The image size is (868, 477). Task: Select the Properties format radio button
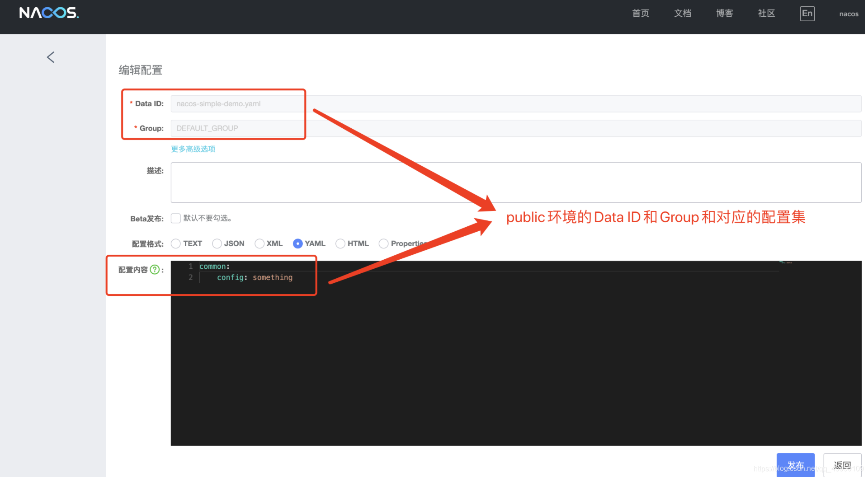point(383,243)
